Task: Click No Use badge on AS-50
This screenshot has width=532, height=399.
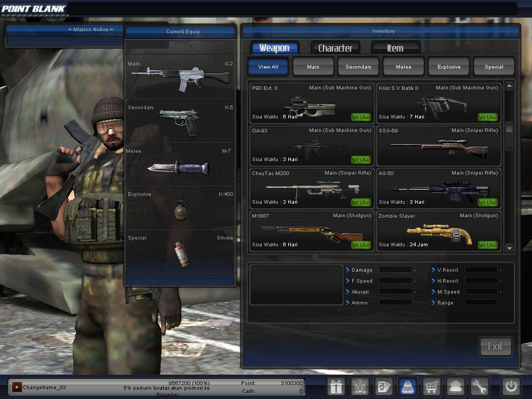Action: pos(487,202)
